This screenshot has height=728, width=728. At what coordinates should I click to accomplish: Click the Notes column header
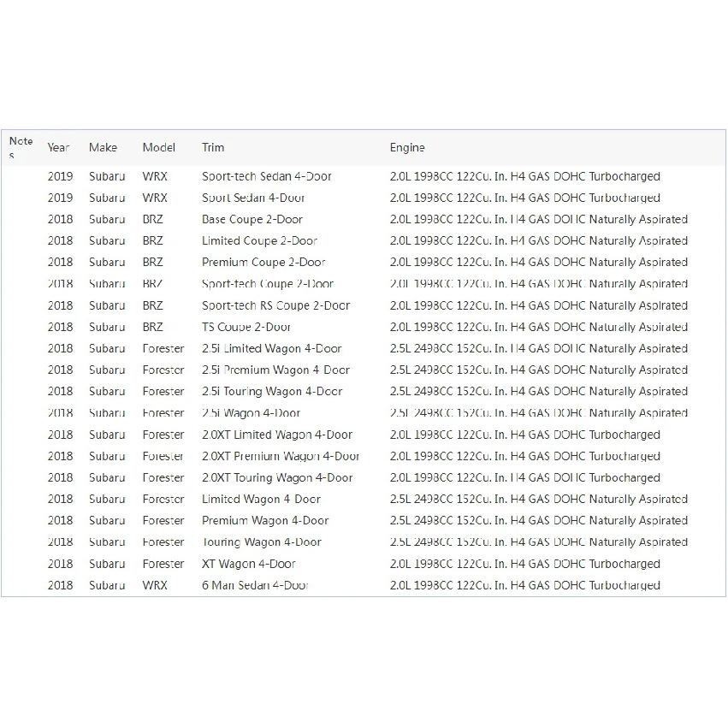[21, 147]
